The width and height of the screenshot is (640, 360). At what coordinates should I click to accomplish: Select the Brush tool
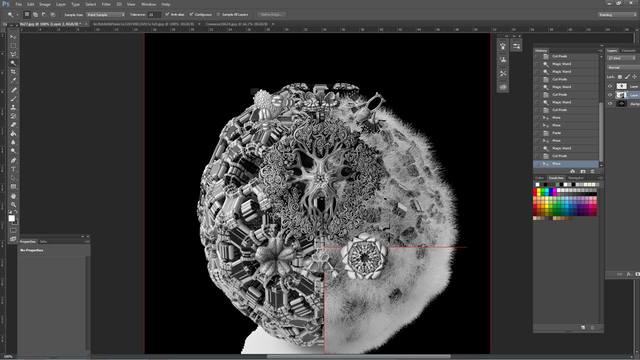pos(13,98)
